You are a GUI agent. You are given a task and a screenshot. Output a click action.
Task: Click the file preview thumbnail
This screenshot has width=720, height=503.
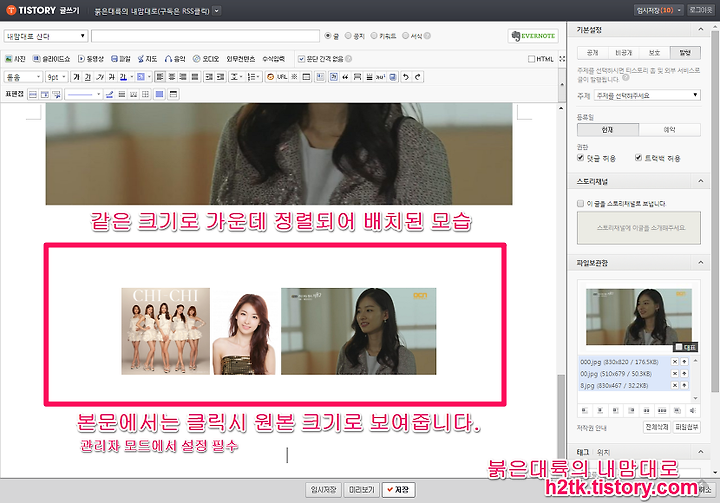[x=639, y=316]
